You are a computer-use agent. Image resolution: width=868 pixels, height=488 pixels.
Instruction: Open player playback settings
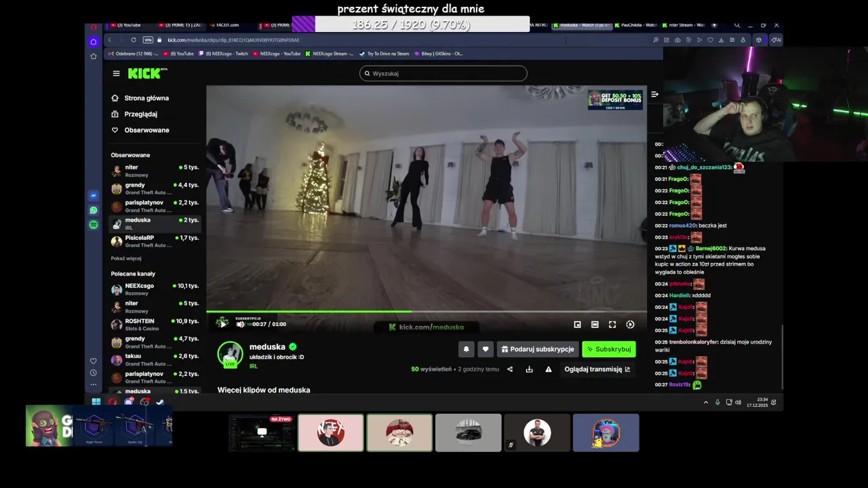coord(630,325)
